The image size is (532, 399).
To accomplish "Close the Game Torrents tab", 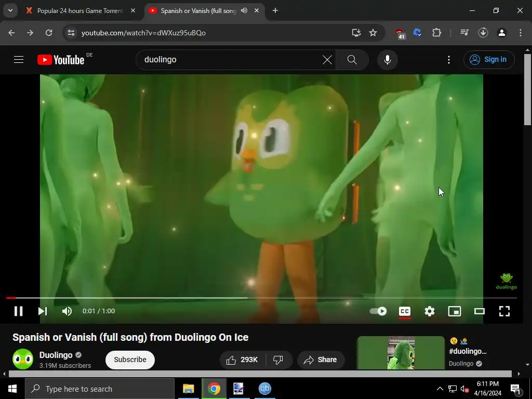I will click(133, 11).
